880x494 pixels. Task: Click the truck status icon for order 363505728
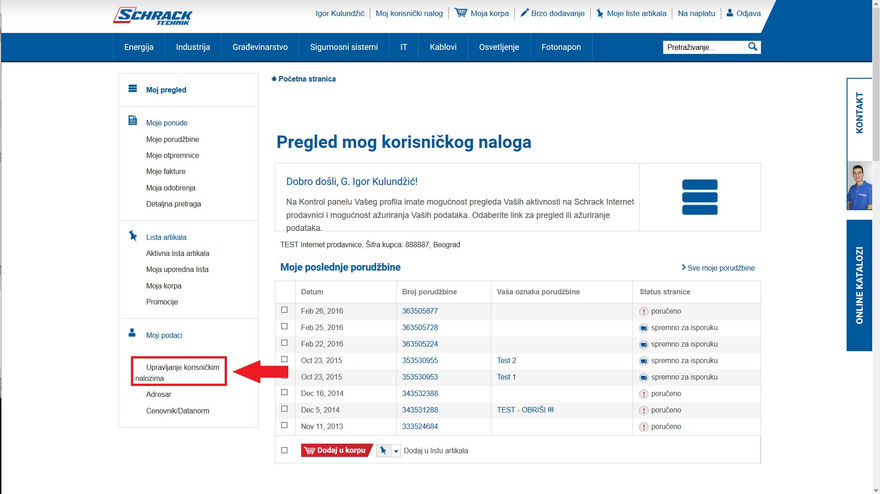coord(644,328)
